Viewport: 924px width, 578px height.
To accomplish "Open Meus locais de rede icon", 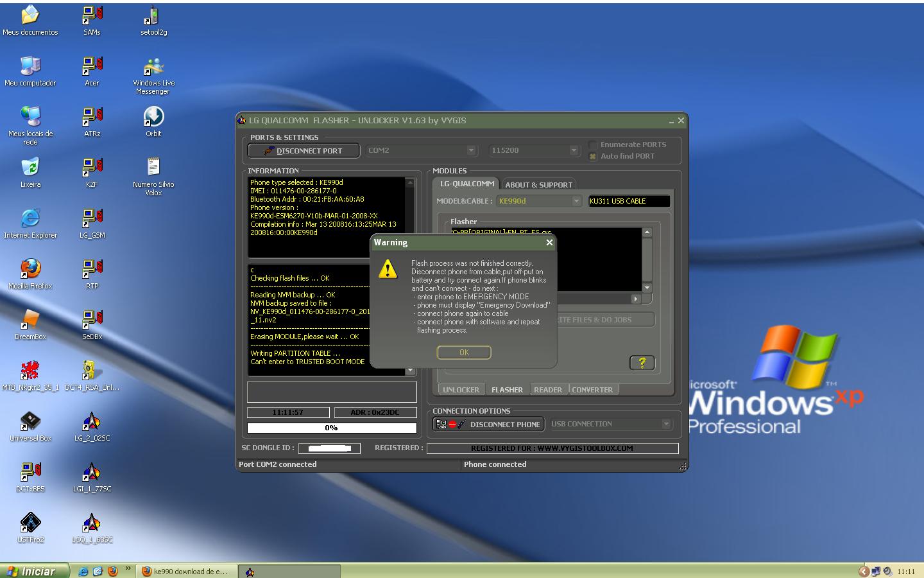I will pyautogui.click(x=30, y=127).
